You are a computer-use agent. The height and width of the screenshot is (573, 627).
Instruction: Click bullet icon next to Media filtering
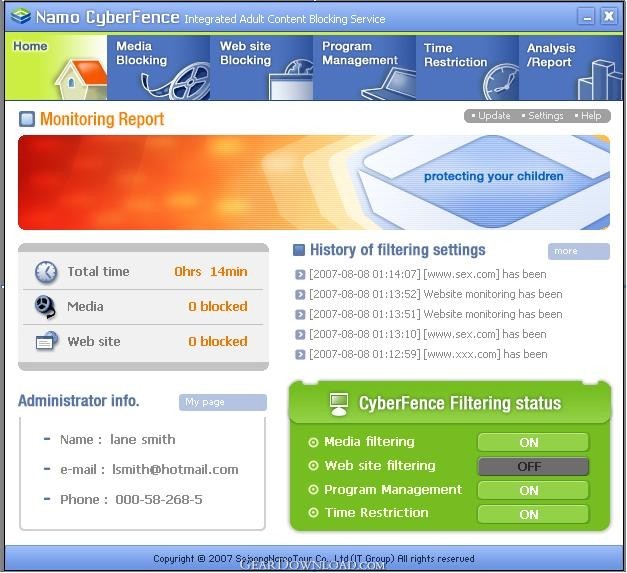click(314, 442)
